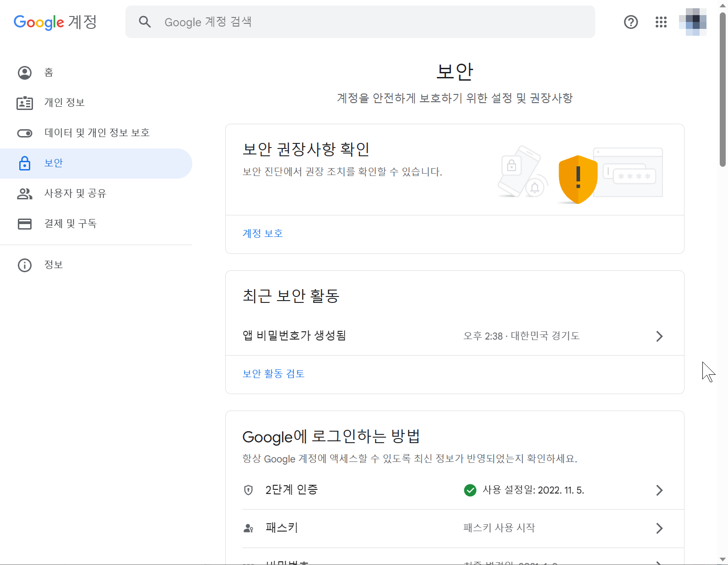The height and width of the screenshot is (565, 728).
Task: Open the account profile avatar
Action: (x=693, y=22)
